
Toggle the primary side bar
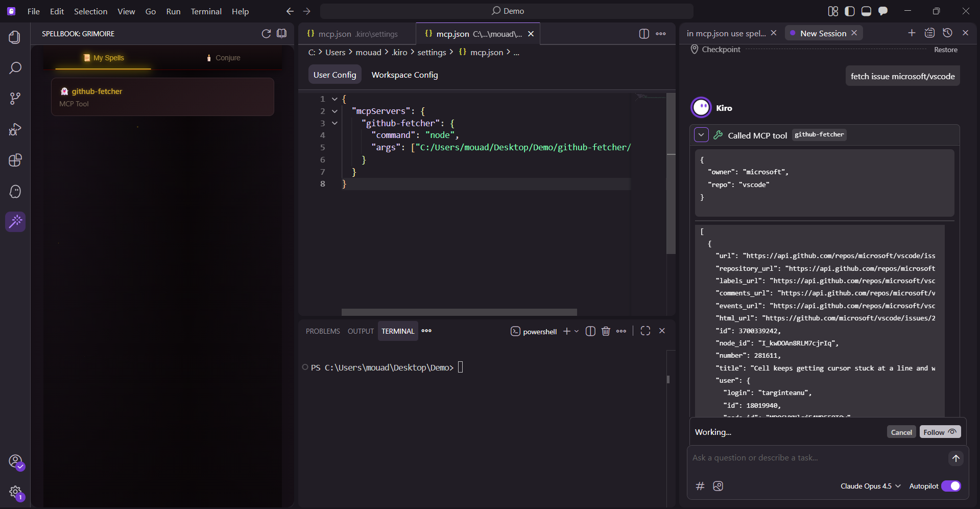point(850,11)
